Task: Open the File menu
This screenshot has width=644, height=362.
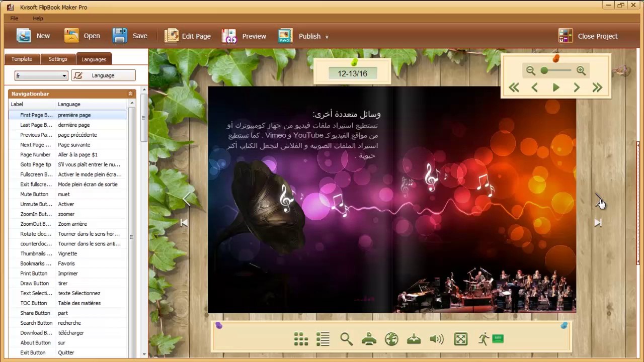Action: click(14, 18)
